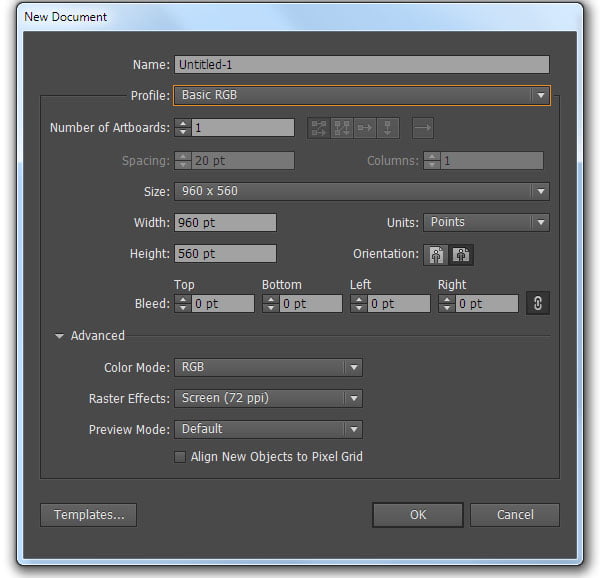
Task: Click the Right bleed value field
Action: pos(487,304)
